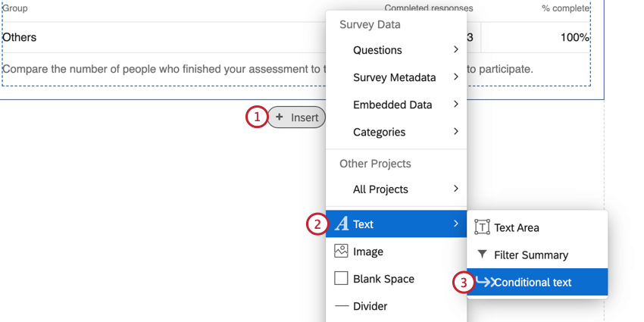Viewport: 644px width, 322px height.
Task: Click the Image picture icon
Action: (x=341, y=252)
